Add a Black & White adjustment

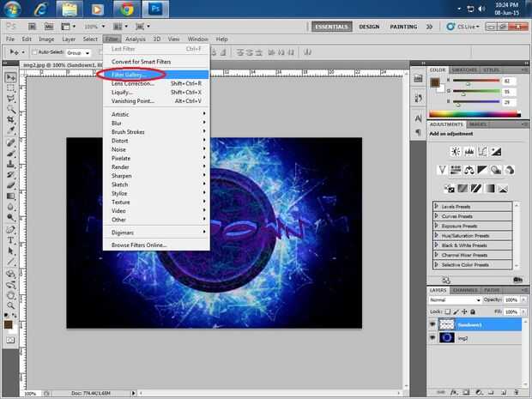coord(482,170)
